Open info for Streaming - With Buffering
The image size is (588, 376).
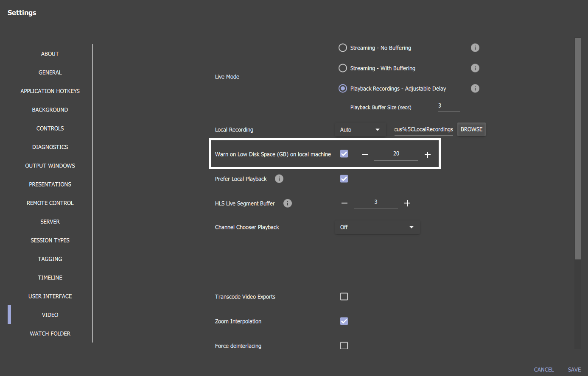pos(475,68)
